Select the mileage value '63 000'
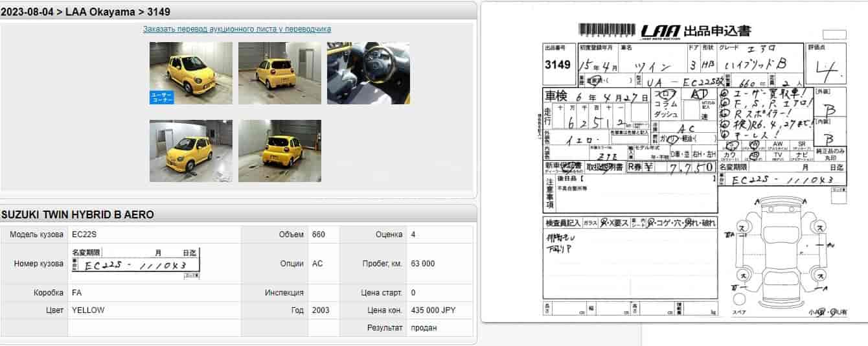 [423, 264]
